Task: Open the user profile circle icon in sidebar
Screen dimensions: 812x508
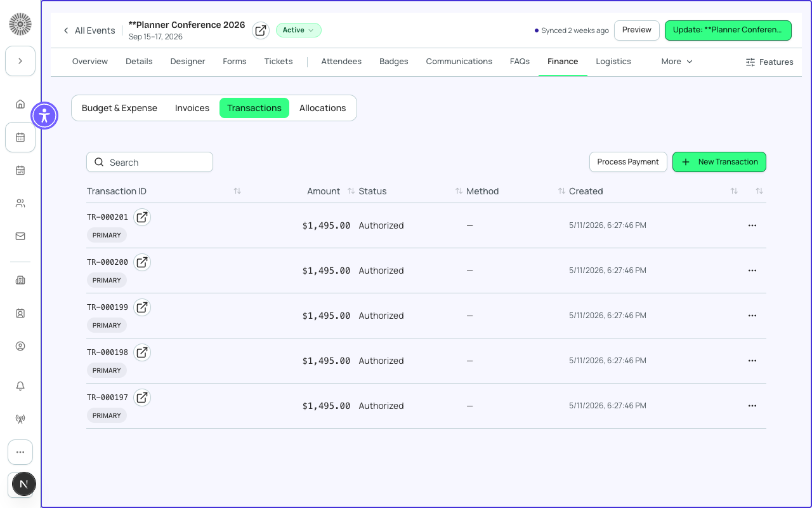Action: click(20, 346)
